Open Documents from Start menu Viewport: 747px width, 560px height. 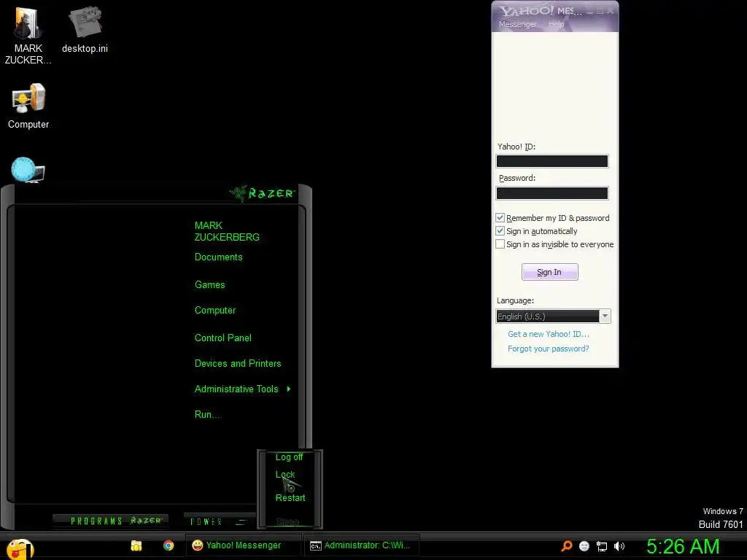[x=219, y=257]
